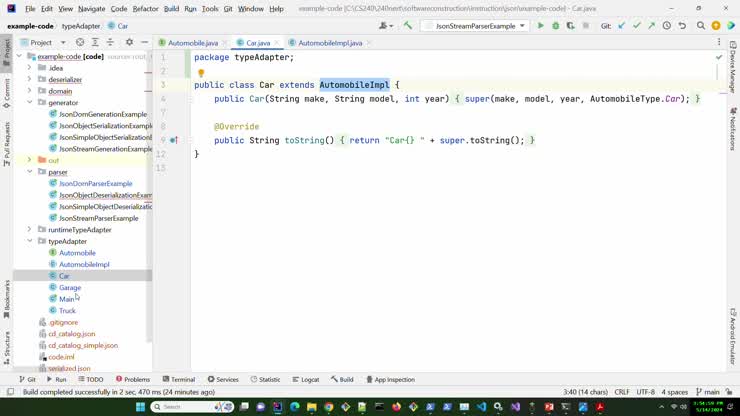Image resolution: width=740 pixels, height=416 pixels.
Task: Switch to AutomobileImpl.java tab
Action: tap(330, 42)
